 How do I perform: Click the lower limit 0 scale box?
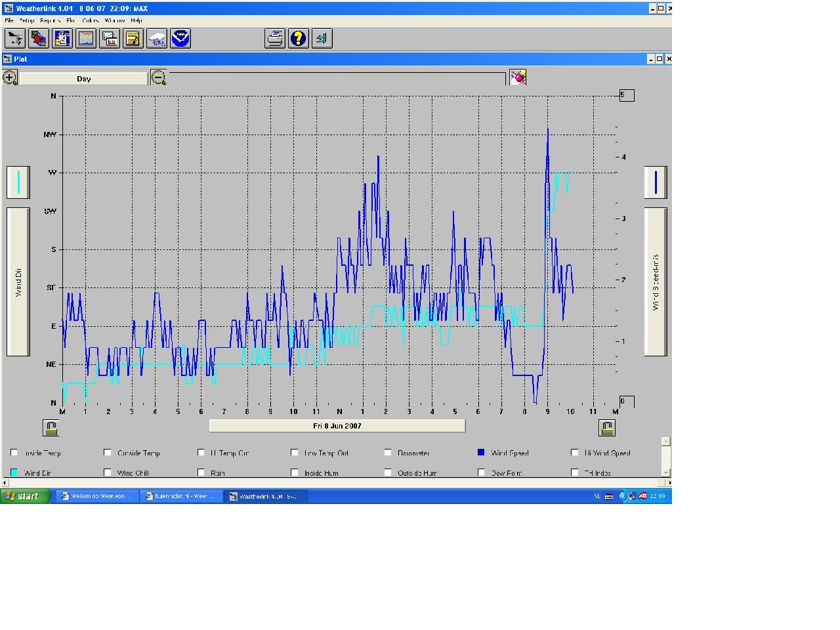(x=627, y=401)
